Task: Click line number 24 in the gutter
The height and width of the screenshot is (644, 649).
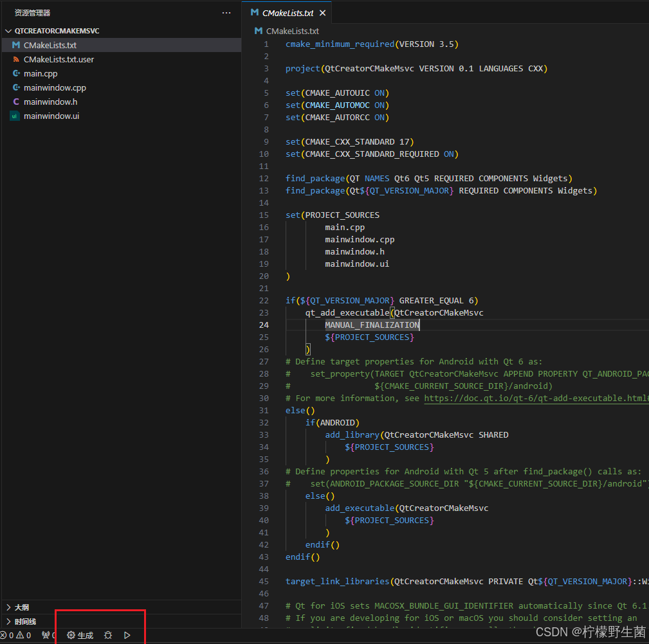Action: [x=264, y=325]
